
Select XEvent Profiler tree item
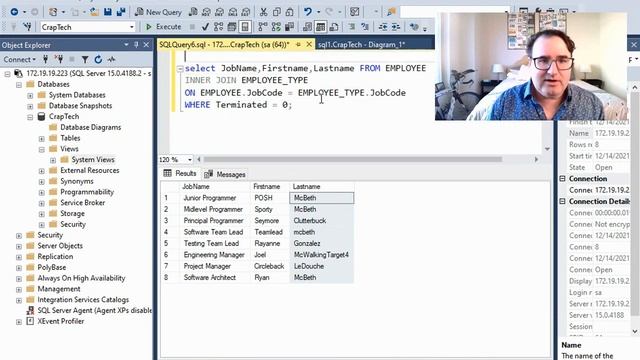tap(61, 321)
